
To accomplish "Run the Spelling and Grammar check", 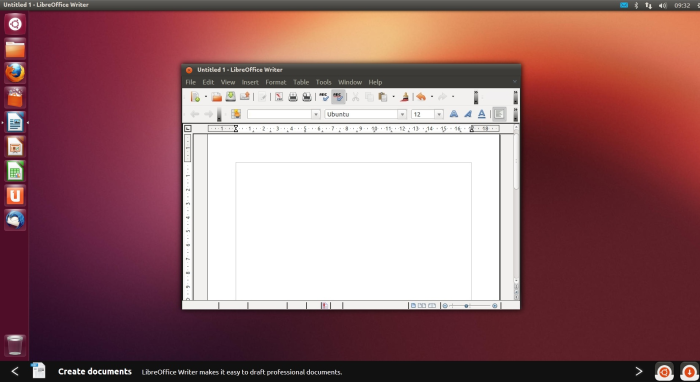I will [324, 96].
